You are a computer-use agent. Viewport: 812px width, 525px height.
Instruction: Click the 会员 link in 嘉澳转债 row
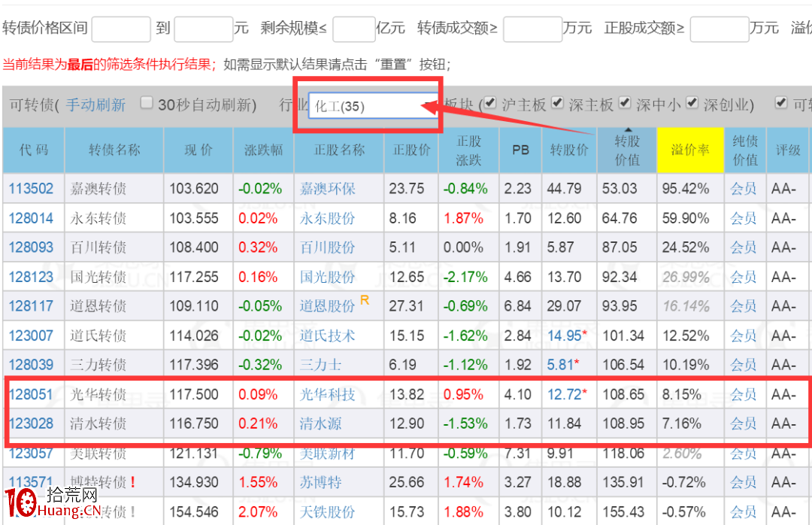click(744, 189)
